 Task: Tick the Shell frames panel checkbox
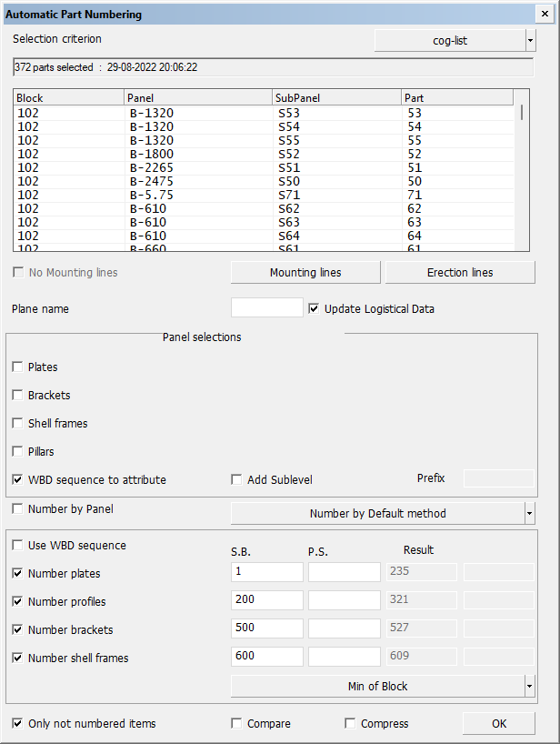click(18, 424)
